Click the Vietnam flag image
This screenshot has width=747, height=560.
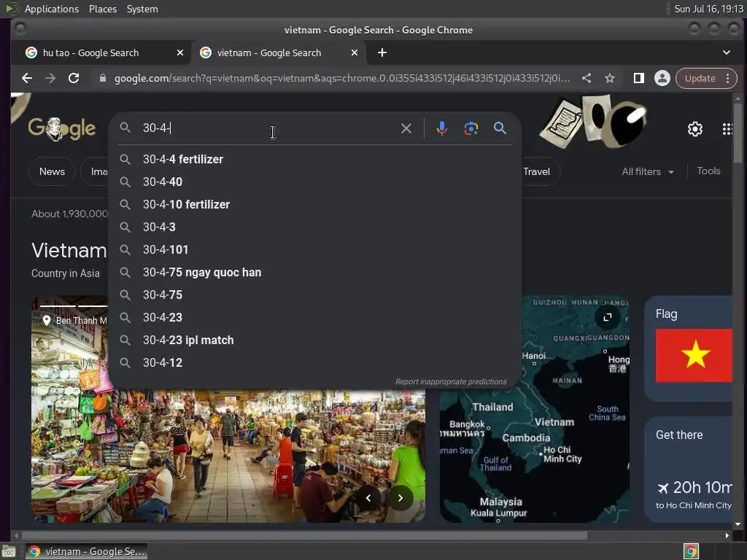pyautogui.click(x=694, y=355)
